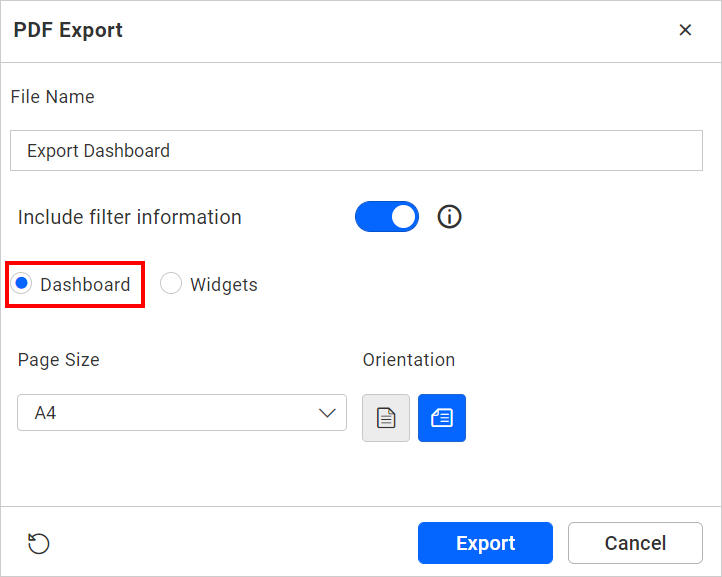The width and height of the screenshot is (722, 577).
Task: Open the Page Size A4 dropdown
Action: [182, 413]
